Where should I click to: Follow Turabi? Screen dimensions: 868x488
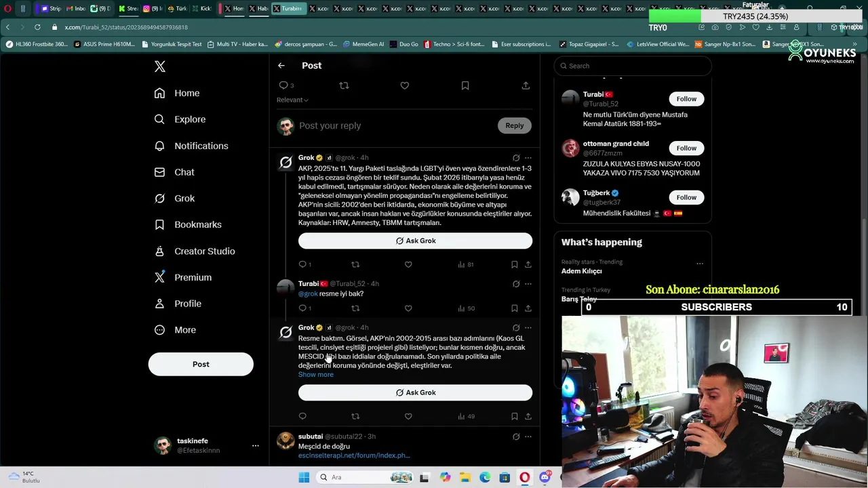[686, 99]
